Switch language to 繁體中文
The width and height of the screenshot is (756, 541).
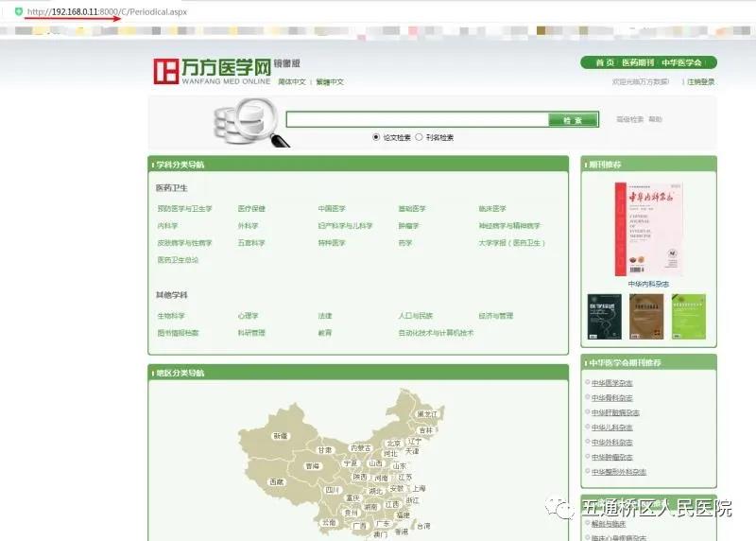point(330,82)
